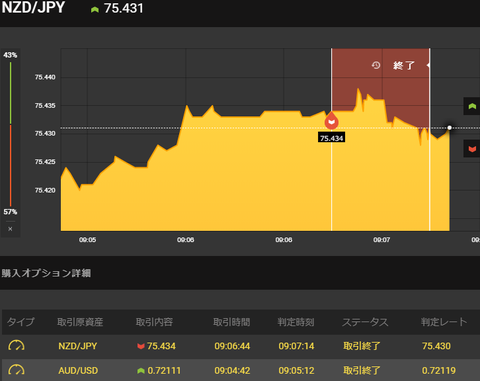Click the 09:07:14 judgment time cell
Screen dimensions: 480x381
click(296, 346)
